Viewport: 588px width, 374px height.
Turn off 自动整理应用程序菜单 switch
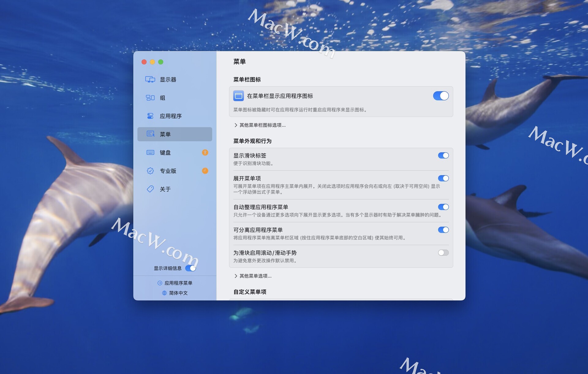coord(443,207)
